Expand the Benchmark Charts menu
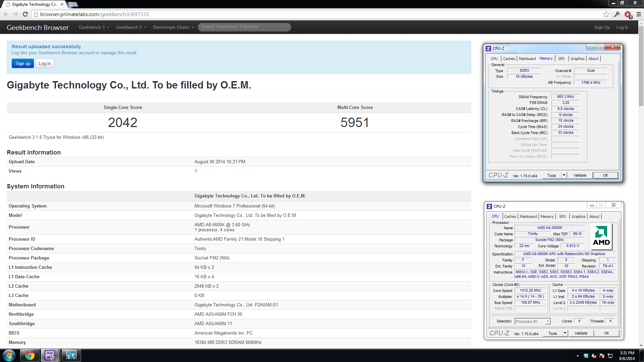Viewport: 644px width, 362px height. pos(173,27)
